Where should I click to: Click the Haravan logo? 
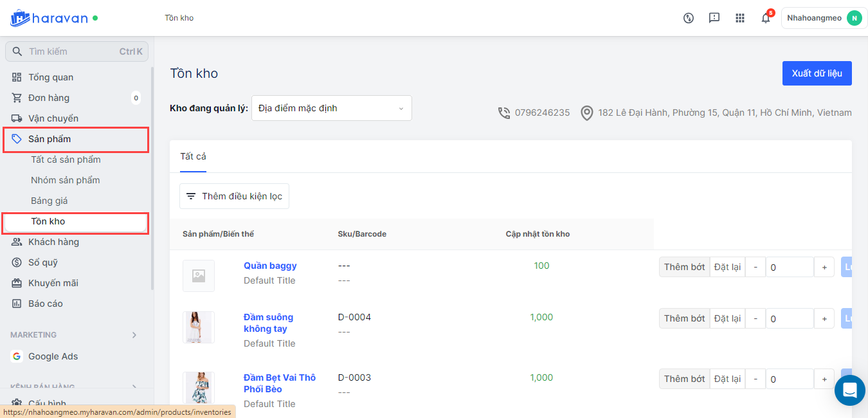click(x=49, y=18)
